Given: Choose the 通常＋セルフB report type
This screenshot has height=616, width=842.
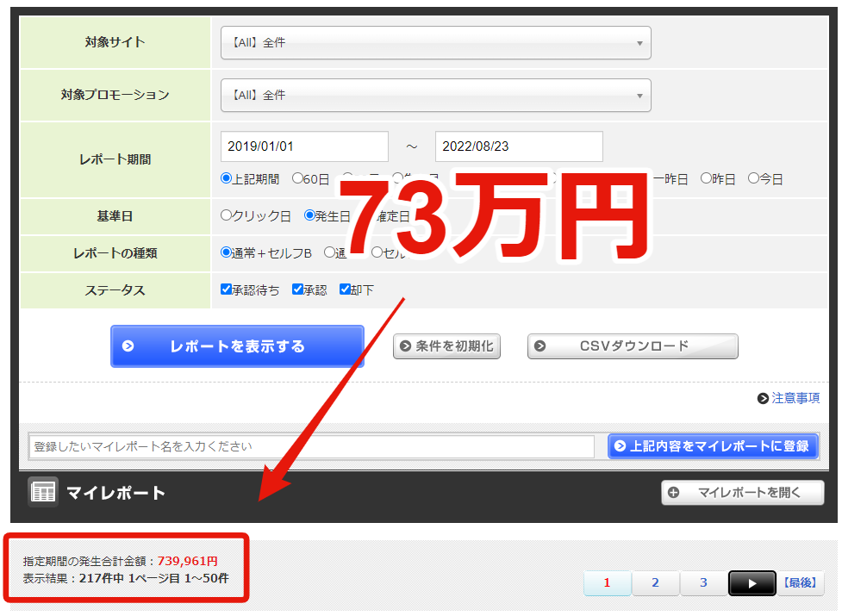Looking at the screenshot, I should coord(226,252).
